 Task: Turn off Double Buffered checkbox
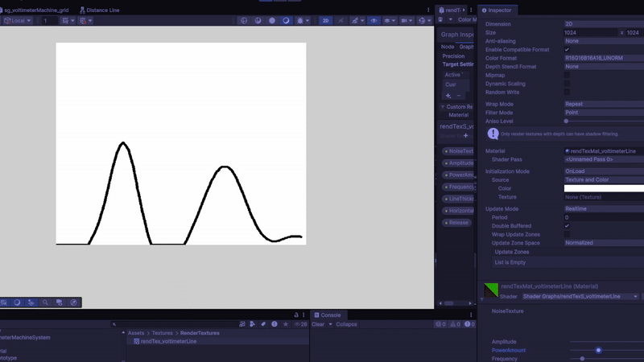click(567, 226)
